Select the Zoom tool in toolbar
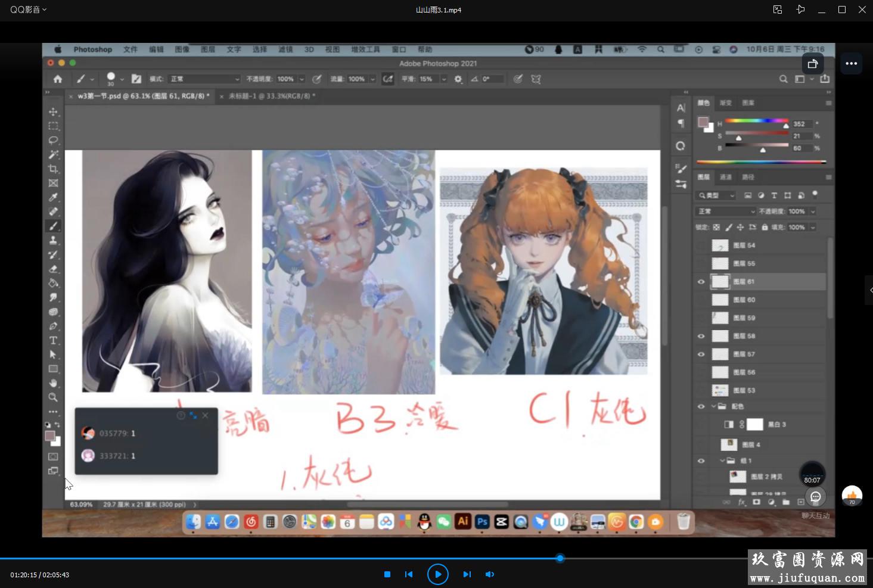The width and height of the screenshot is (873, 588). (54, 397)
